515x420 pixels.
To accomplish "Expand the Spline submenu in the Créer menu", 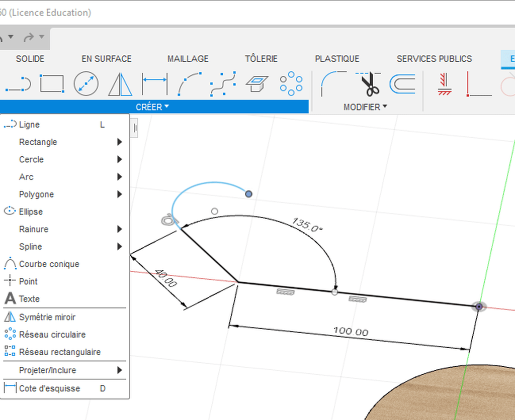I will (x=120, y=246).
